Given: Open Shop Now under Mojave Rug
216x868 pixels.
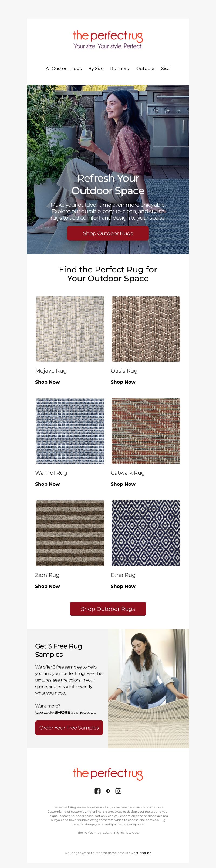Looking at the screenshot, I should coord(48,382).
